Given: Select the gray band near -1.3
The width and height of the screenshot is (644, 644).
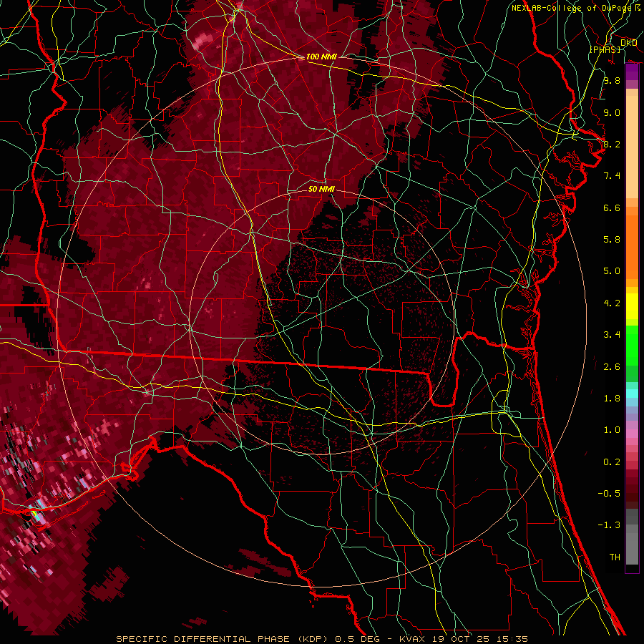Looking at the screenshot, I should (632, 526).
